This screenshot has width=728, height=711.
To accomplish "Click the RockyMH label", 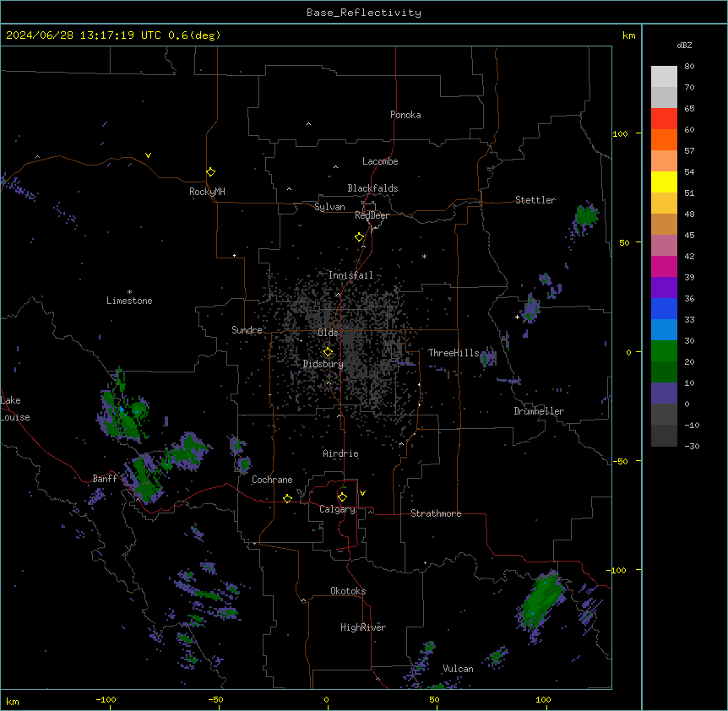I will [x=207, y=192].
